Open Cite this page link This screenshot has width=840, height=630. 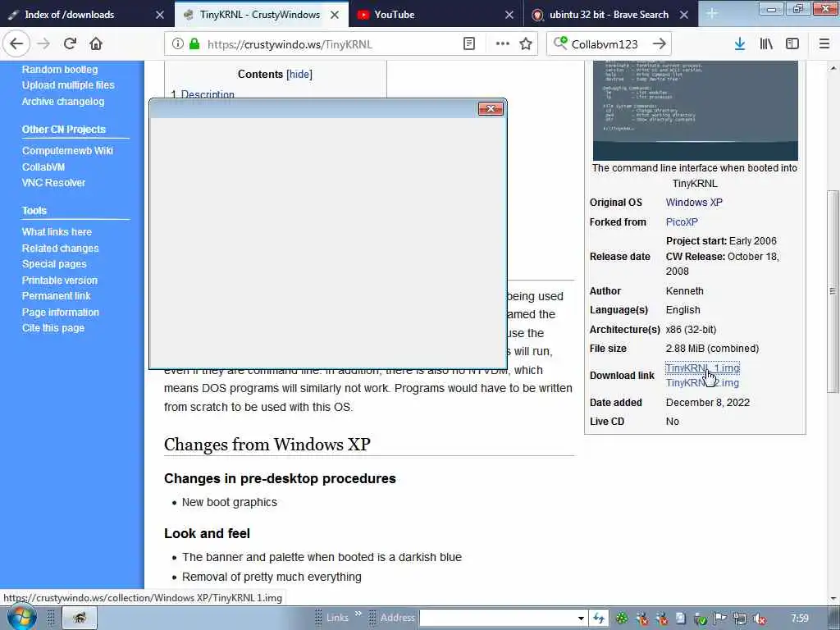(53, 328)
